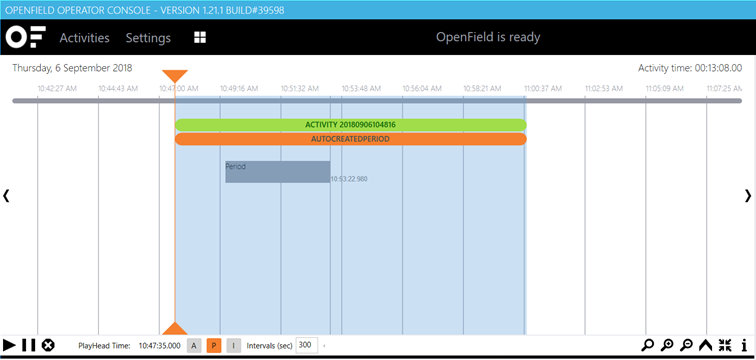The image size is (756, 360).
Task: Toggle the I mode button
Action: pos(233,346)
